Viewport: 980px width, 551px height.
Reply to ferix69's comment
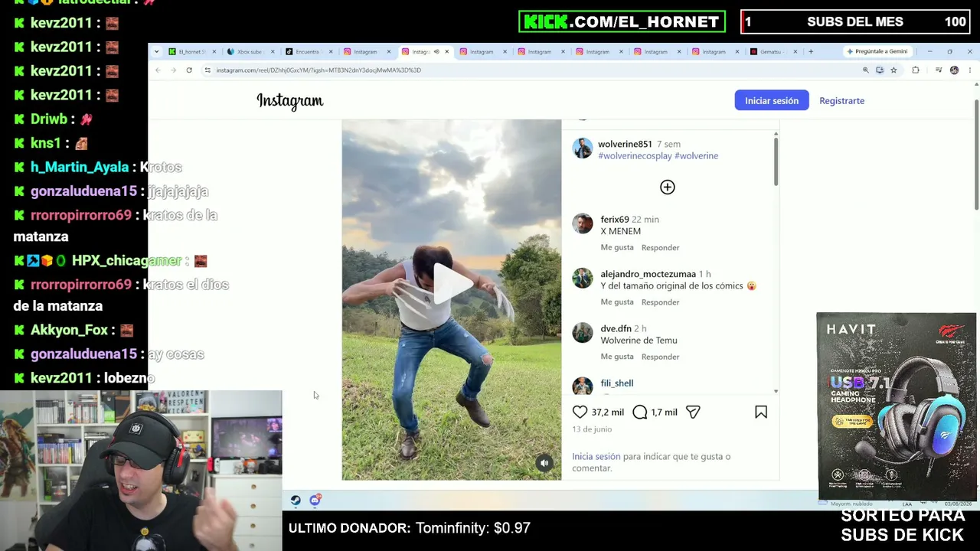coord(660,247)
